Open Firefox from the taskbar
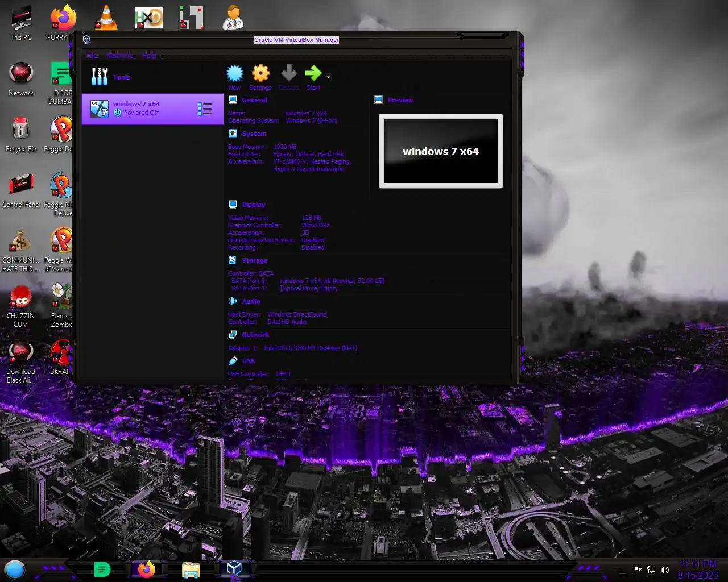This screenshot has width=728, height=582. tap(146, 569)
